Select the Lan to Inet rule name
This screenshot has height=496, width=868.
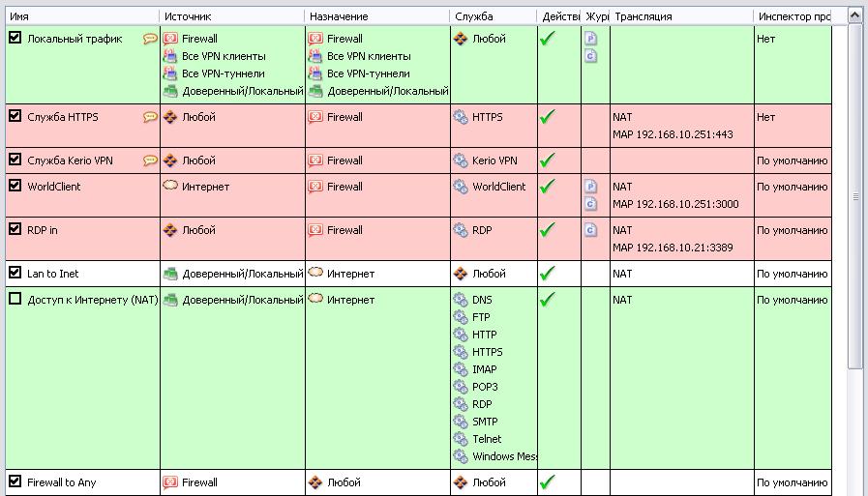(53, 274)
